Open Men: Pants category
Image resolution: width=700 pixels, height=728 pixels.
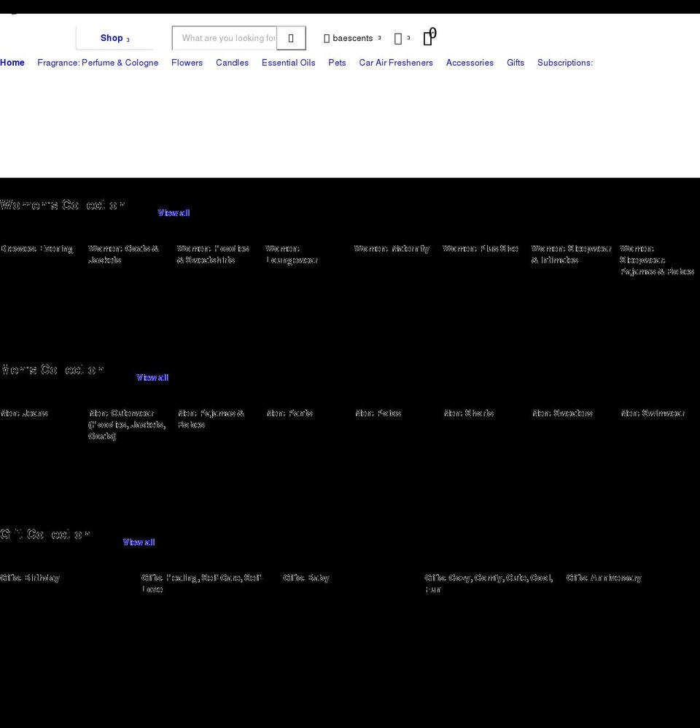[x=289, y=413]
